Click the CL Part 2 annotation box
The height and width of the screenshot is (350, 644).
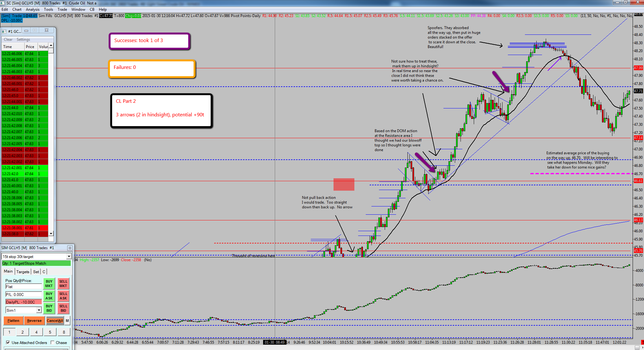click(161, 111)
